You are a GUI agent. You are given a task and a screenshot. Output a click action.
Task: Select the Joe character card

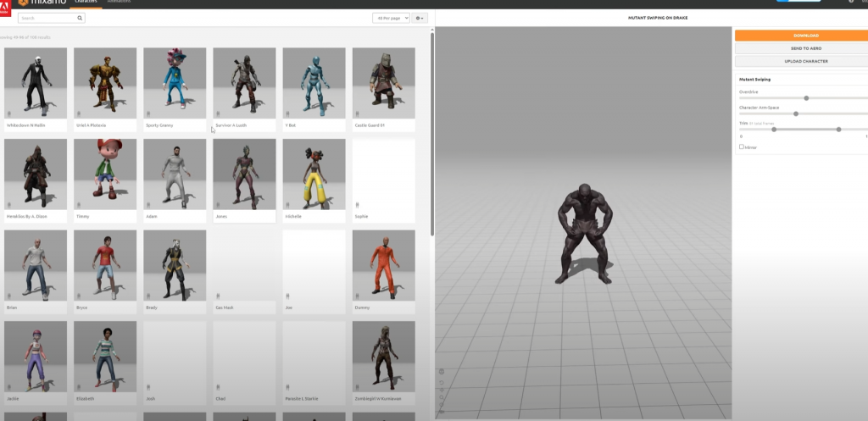[x=314, y=272]
